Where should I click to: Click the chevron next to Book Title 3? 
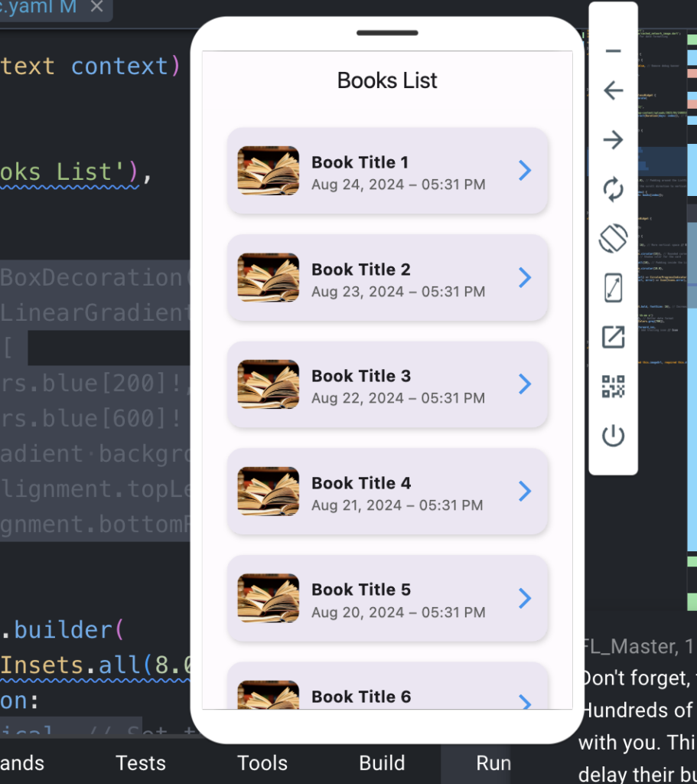tap(524, 384)
